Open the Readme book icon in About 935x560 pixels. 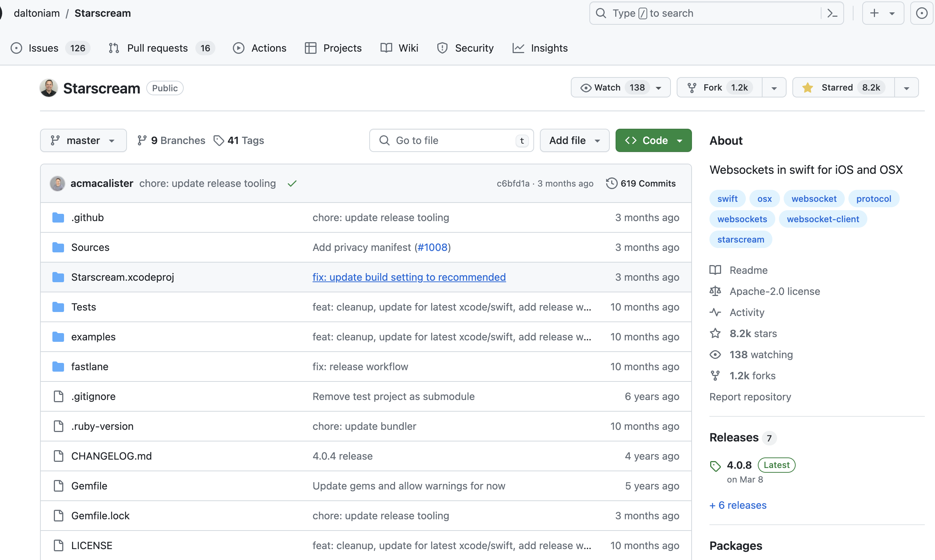click(715, 270)
